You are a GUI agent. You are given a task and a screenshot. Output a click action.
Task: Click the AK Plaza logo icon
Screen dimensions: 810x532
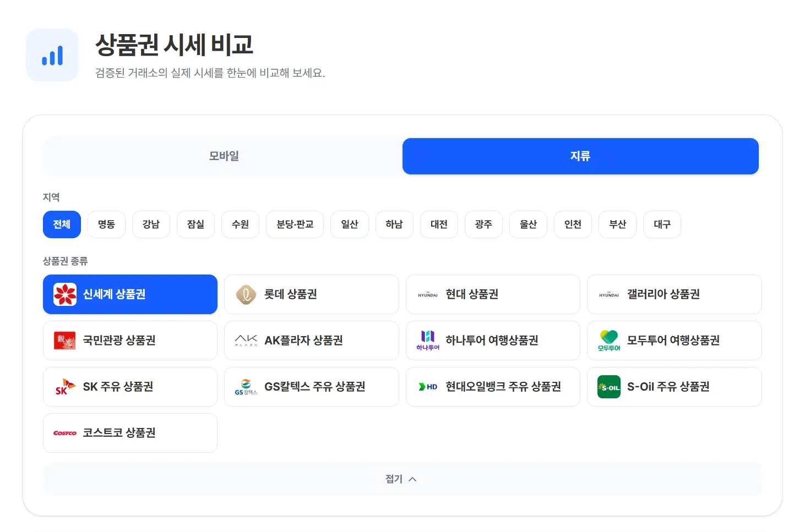pos(246,341)
